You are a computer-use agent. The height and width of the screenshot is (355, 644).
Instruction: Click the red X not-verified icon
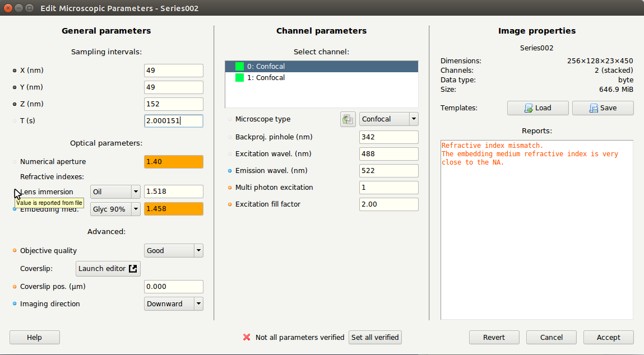[246, 337]
